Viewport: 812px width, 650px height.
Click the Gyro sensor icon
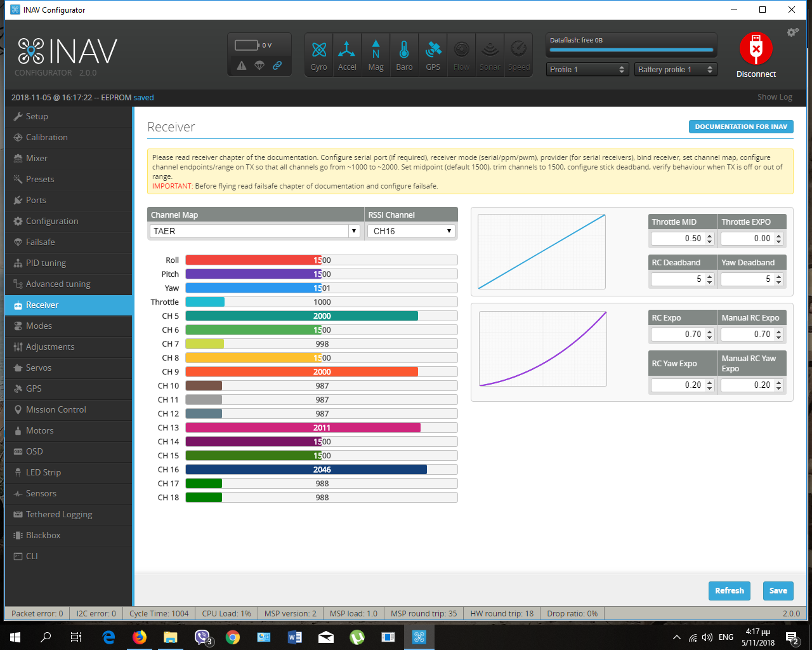pos(319,55)
